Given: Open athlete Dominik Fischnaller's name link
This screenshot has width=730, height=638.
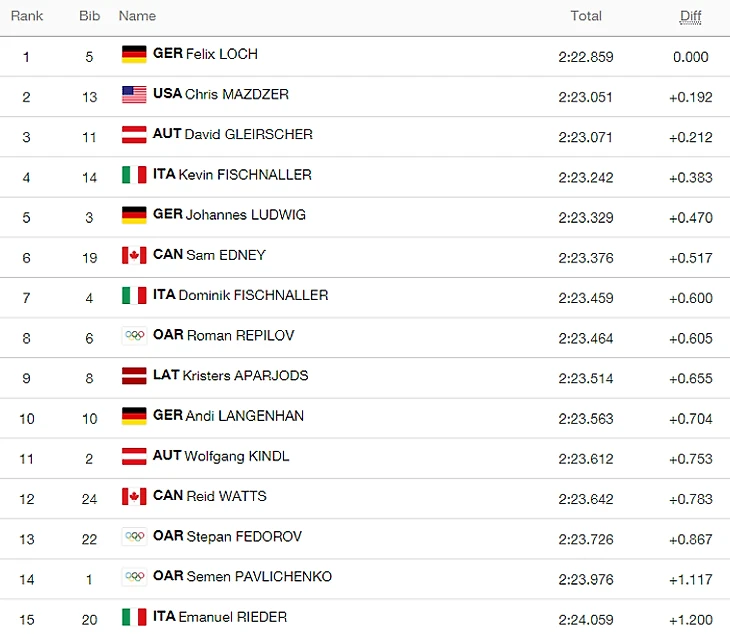Looking at the screenshot, I should 253,295.
